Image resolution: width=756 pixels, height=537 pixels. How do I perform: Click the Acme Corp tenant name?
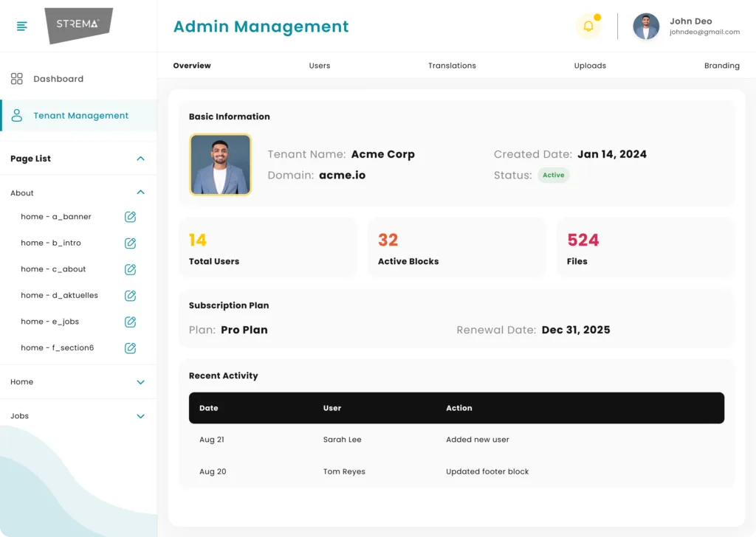pyautogui.click(x=383, y=154)
